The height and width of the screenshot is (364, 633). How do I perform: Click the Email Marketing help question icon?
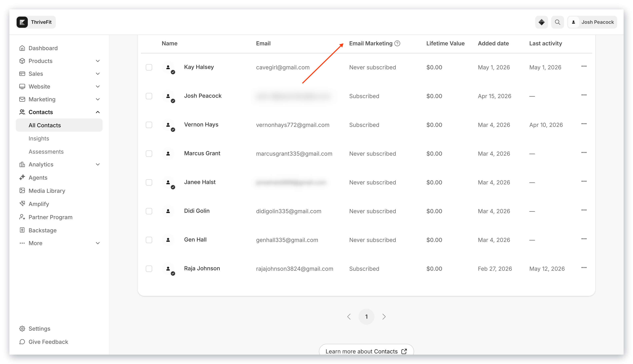(397, 43)
